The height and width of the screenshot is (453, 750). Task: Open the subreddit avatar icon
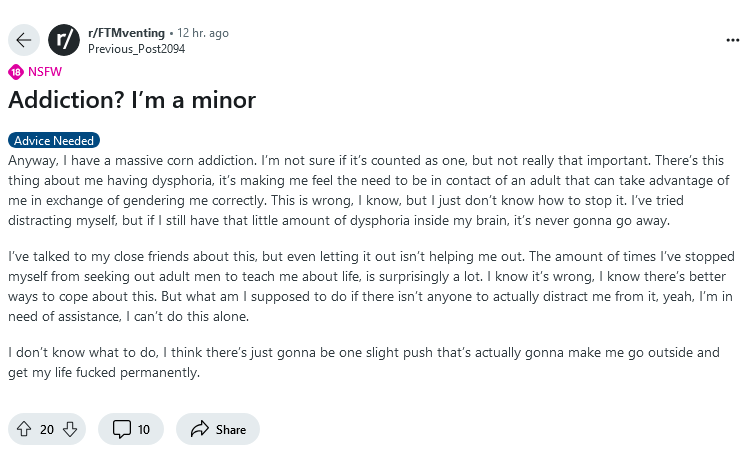[64, 40]
